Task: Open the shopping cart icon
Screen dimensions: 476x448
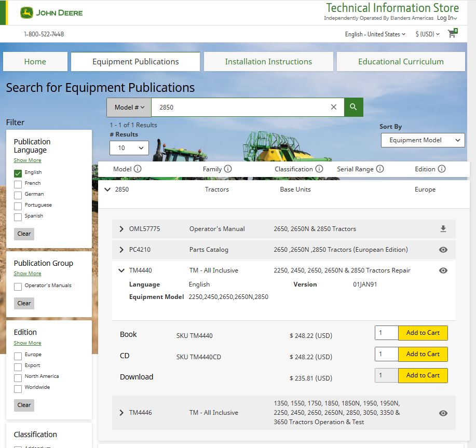Action: (x=453, y=33)
